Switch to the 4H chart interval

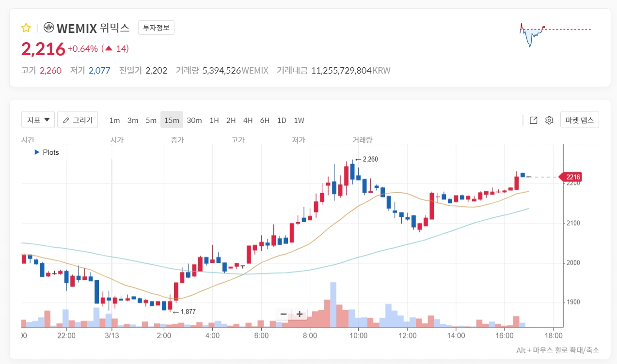coord(248,120)
